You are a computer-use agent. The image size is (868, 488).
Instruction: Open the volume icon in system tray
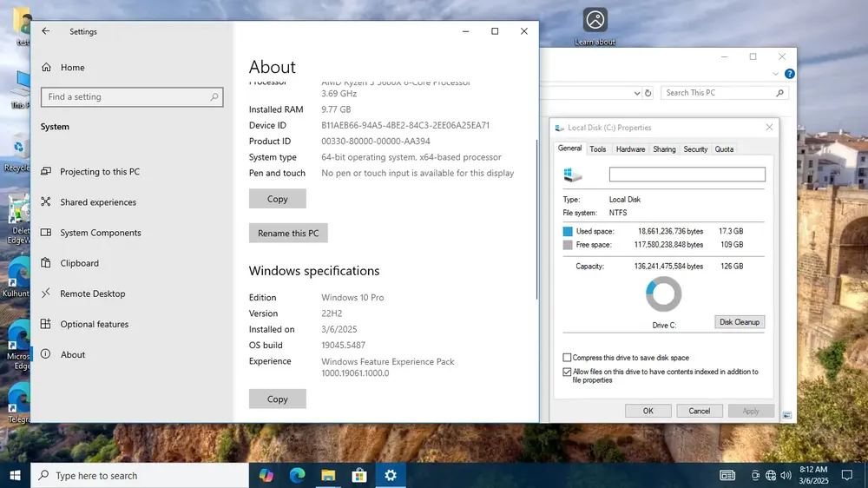[x=786, y=475]
